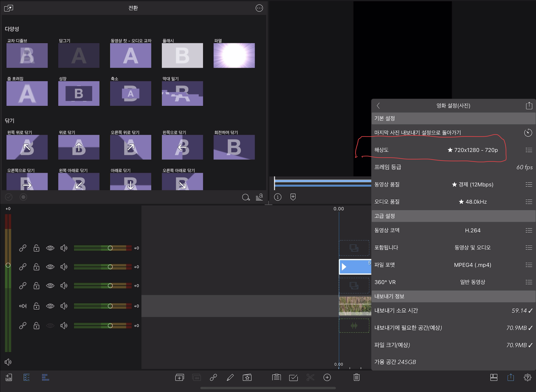This screenshot has height=392, width=536.
Task: Click the search magnifier in transitions panel
Action: [x=246, y=197]
